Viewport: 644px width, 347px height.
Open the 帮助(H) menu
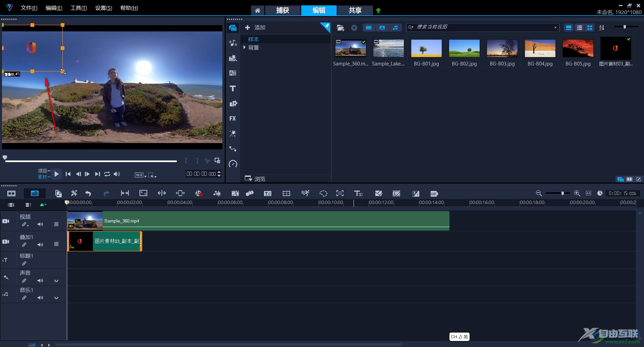129,8
